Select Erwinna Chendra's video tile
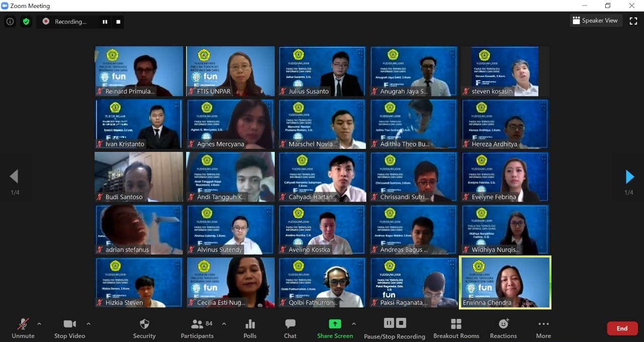Viewport: 644px width, 342px height. (505, 282)
